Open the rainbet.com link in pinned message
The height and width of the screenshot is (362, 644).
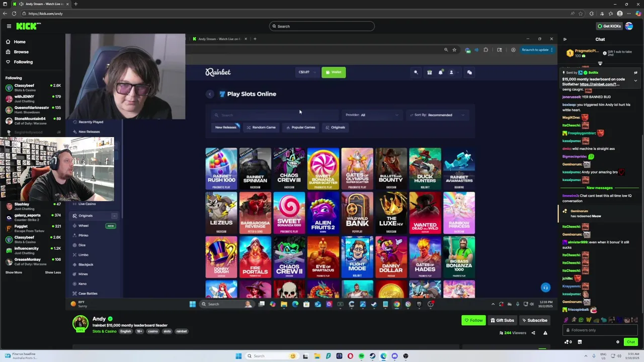coord(599,84)
